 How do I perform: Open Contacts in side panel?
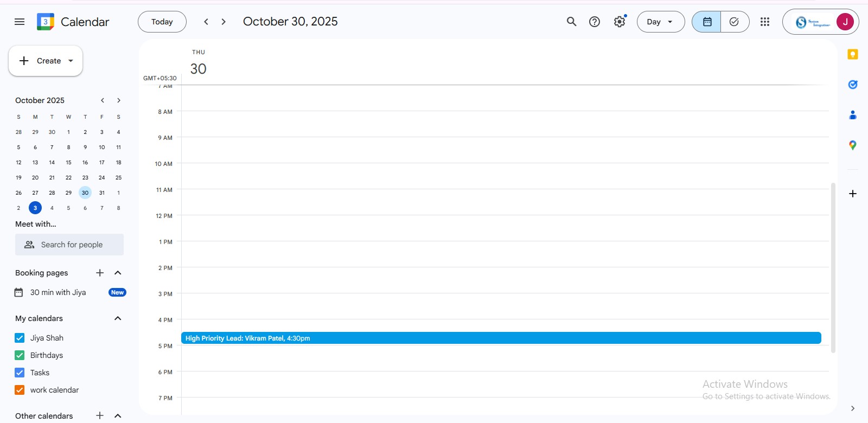[x=853, y=115]
